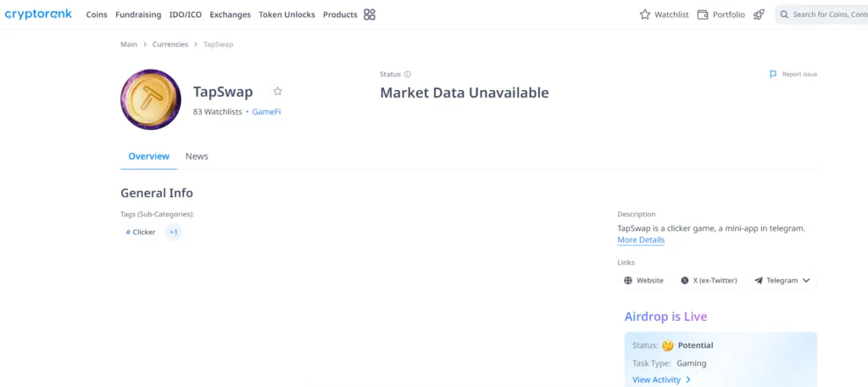Click the Airdrop is Live heading
Screen dimensions: 868x387
click(x=666, y=317)
